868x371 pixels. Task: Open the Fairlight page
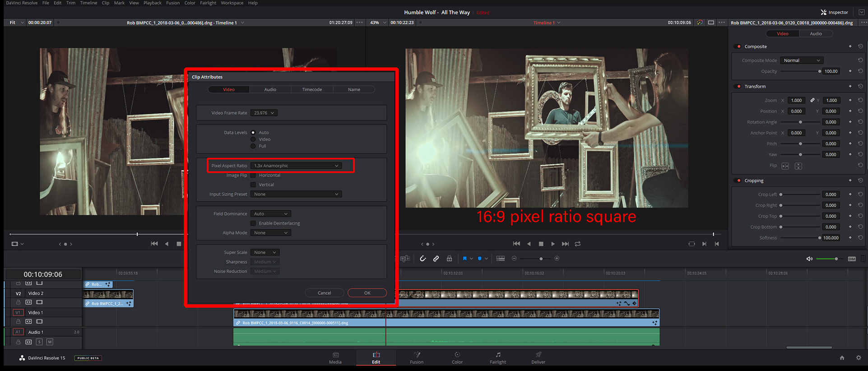click(x=498, y=358)
